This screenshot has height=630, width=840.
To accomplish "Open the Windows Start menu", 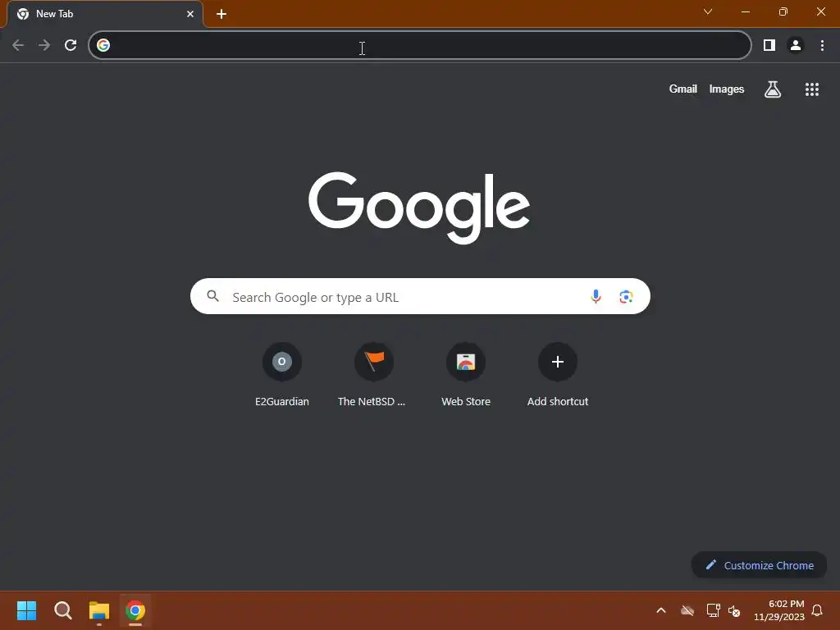I will pyautogui.click(x=27, y=610).
